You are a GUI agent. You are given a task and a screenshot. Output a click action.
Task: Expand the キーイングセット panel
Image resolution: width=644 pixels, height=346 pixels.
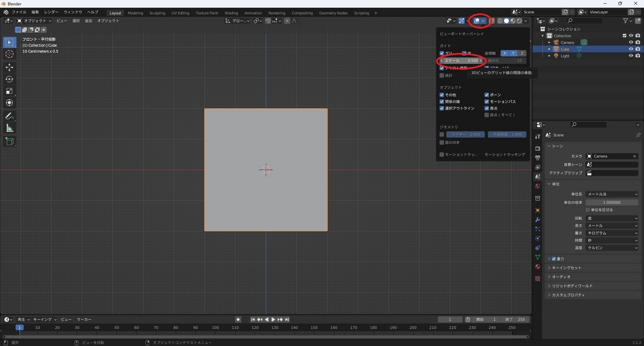click(x=567, y=268)
